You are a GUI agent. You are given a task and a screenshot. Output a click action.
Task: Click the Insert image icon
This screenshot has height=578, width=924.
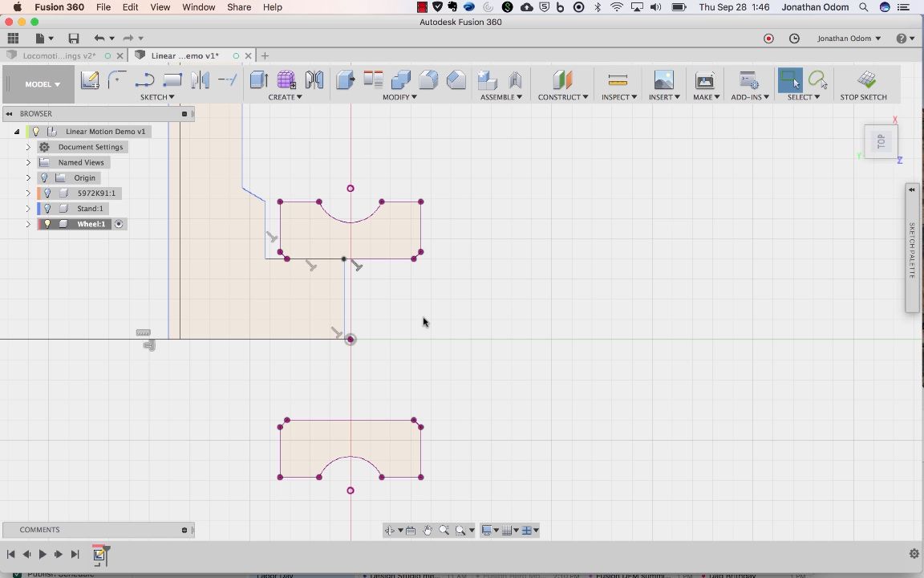pos(663,79)
